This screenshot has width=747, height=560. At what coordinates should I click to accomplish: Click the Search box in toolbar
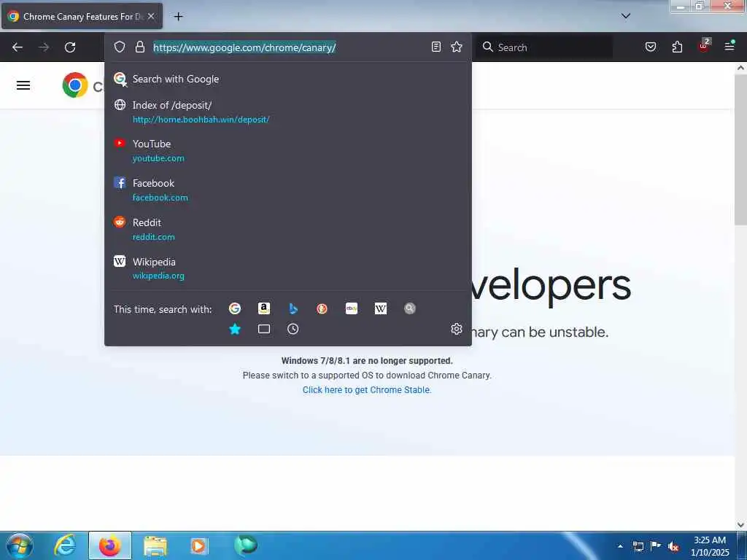(545, 47)
